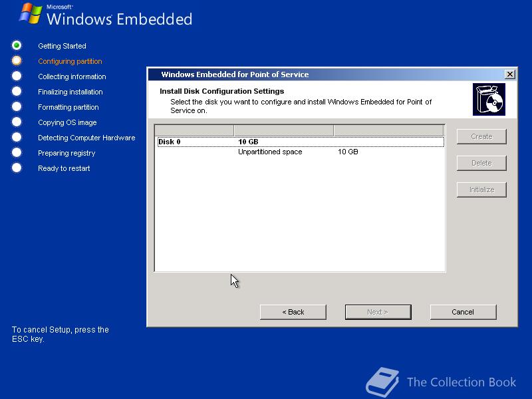Click the Detecting Computer Hardware step circle

click(17, 137)
